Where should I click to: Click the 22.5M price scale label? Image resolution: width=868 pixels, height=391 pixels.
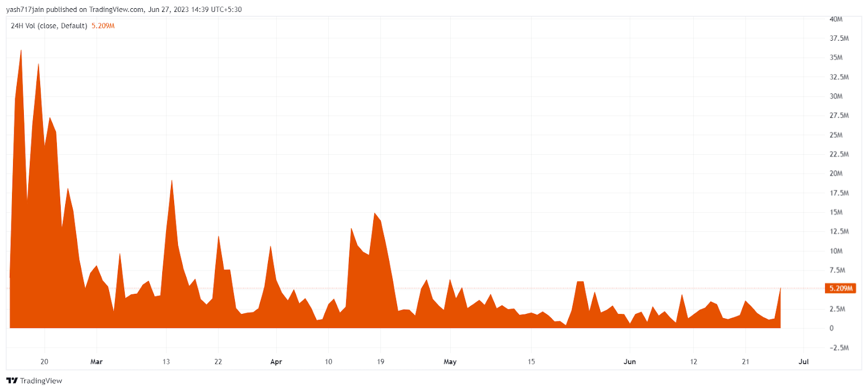(839, 154)
